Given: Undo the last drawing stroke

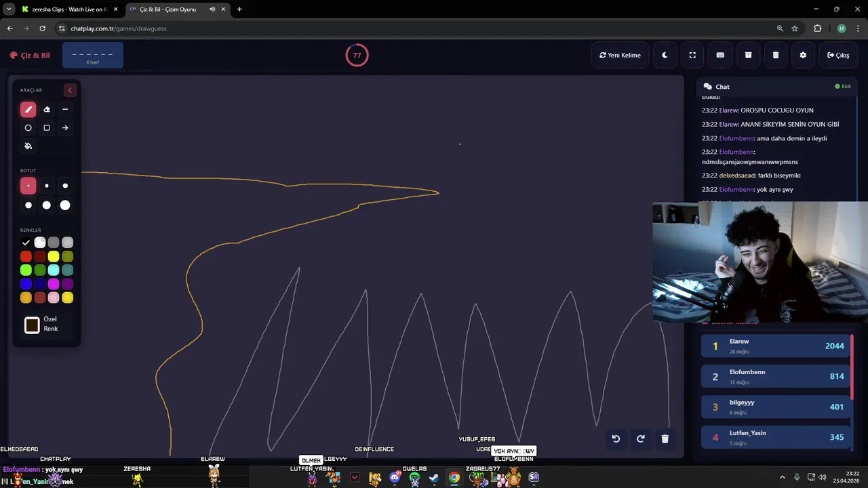Looking at the screenshot, I should click(x=616, y=439).
